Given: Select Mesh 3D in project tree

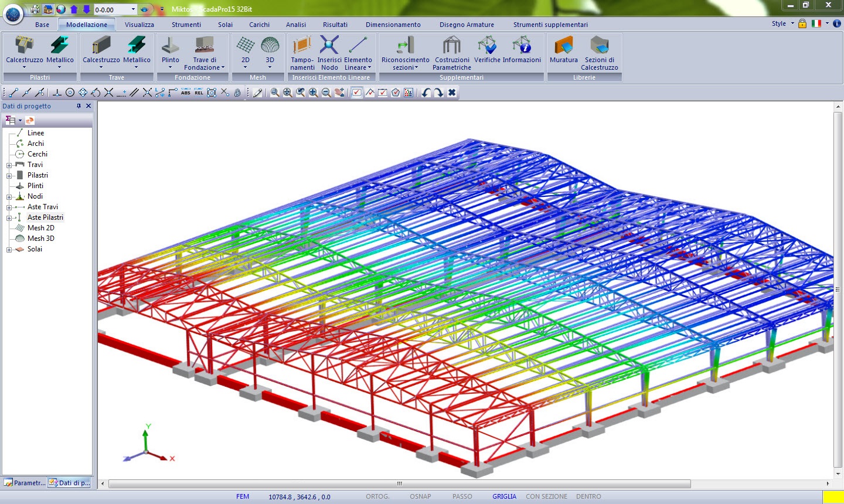Looking at the screenshot, I should 40,239.
